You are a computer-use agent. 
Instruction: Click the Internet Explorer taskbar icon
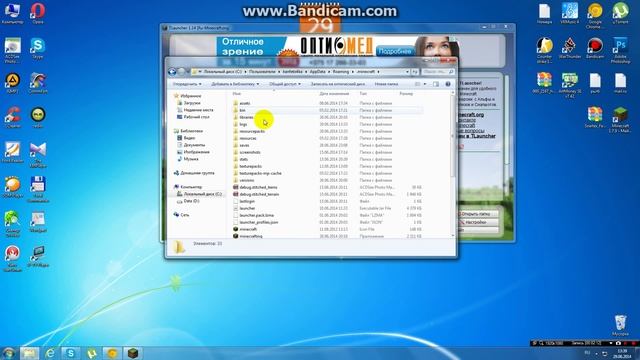pyautogui.click(x=50, y=353)
